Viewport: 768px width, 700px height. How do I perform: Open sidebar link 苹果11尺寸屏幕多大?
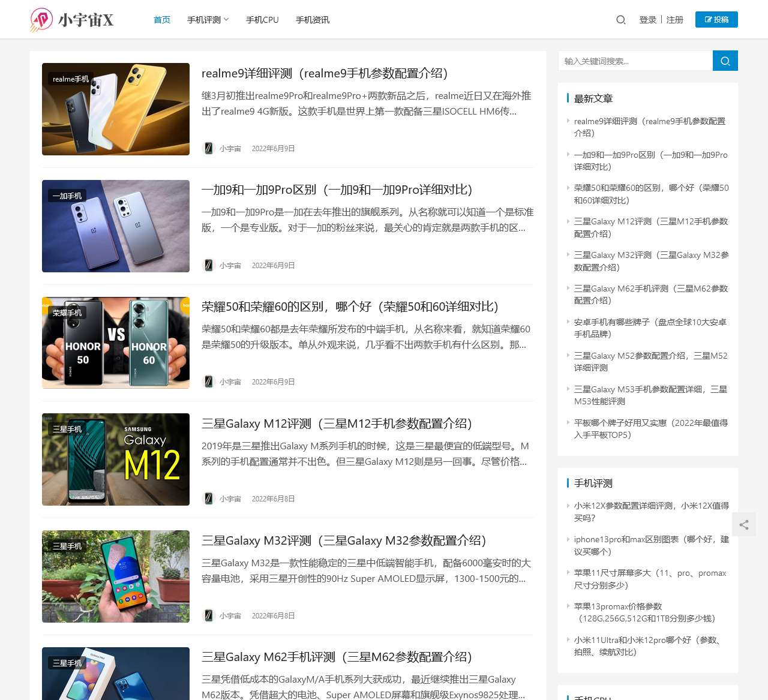tap(650, 579)
